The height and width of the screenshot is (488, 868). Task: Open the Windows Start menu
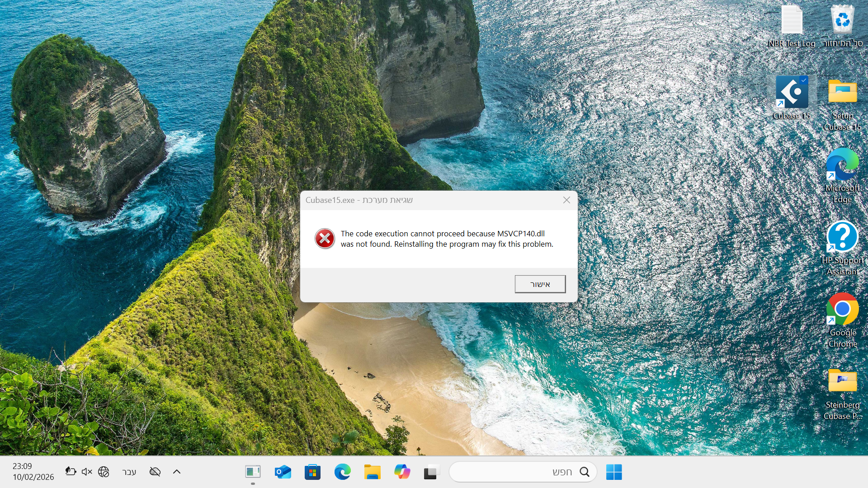pyautogui.click(x=613, y=472)
